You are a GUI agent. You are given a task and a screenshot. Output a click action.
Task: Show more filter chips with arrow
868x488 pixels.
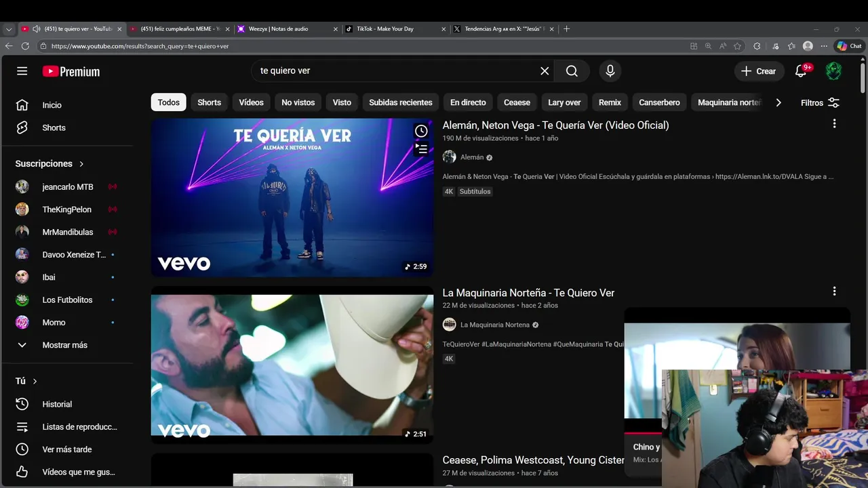pyautogui.click(x=778, y=102)
